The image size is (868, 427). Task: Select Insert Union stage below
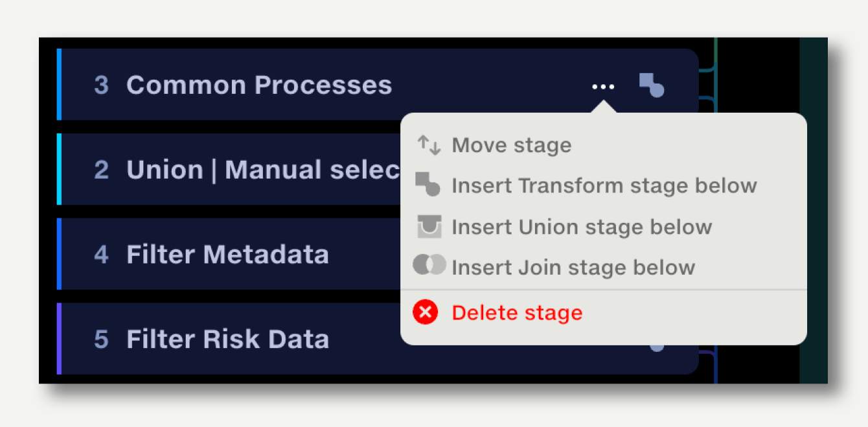pyautogui.click(x=582, y=227)
